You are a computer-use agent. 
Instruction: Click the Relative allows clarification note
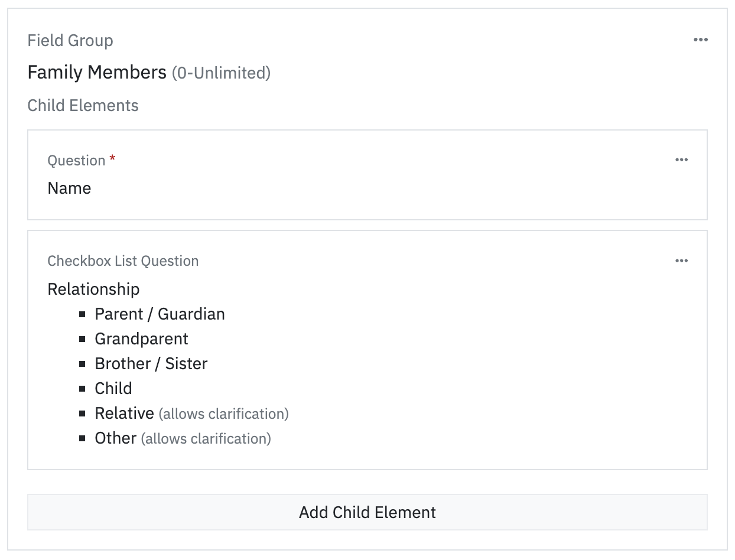(x=223, y=414)
